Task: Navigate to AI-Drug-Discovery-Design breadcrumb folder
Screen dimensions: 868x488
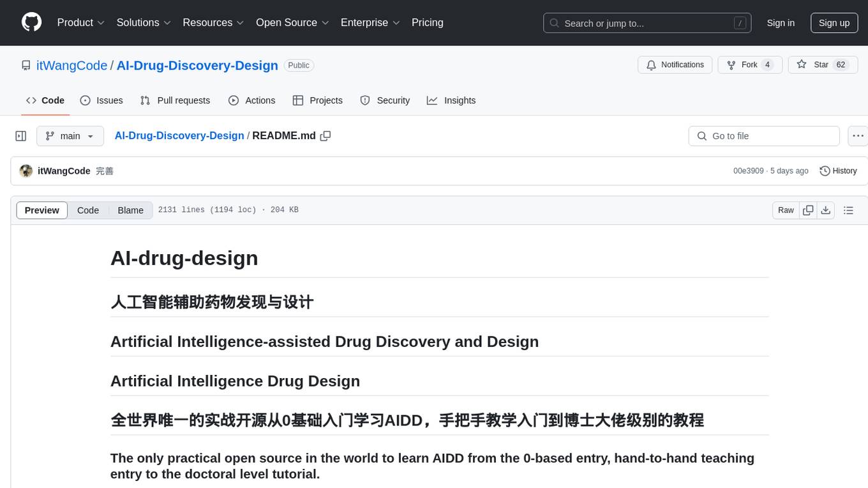Action: click(x=179, y=135)
